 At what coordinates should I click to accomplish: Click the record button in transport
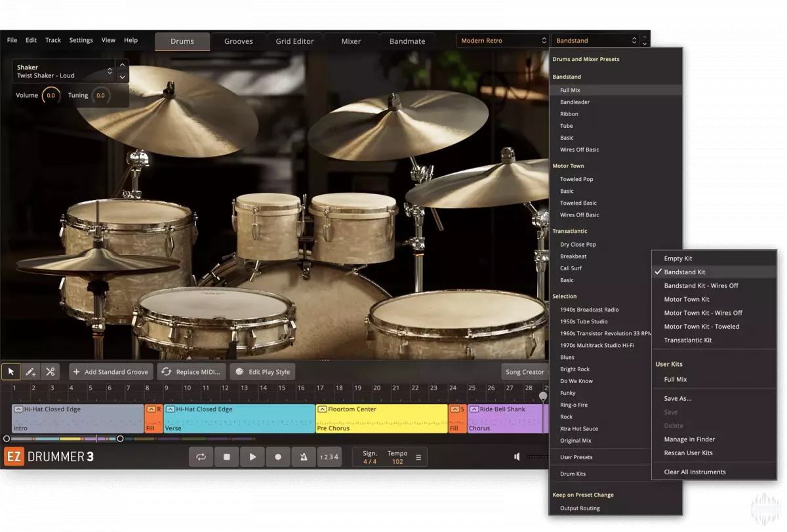(x=278, y=457)
